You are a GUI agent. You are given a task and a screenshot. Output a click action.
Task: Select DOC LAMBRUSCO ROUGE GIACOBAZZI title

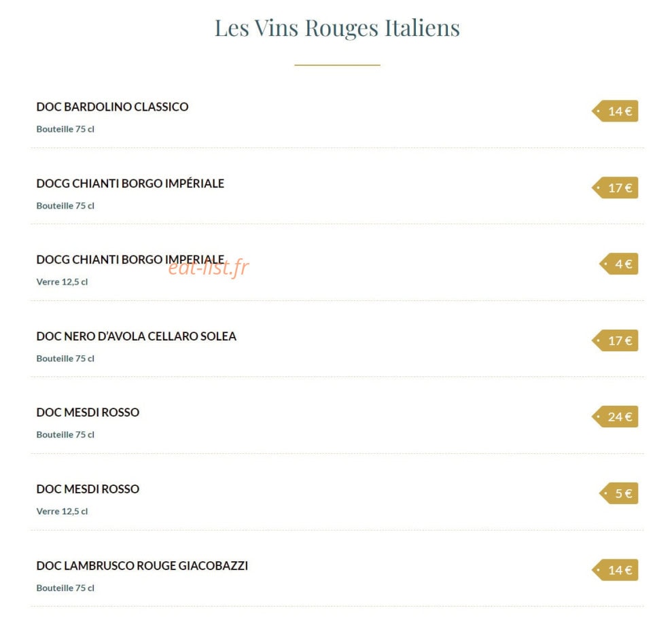click(142, 566)
